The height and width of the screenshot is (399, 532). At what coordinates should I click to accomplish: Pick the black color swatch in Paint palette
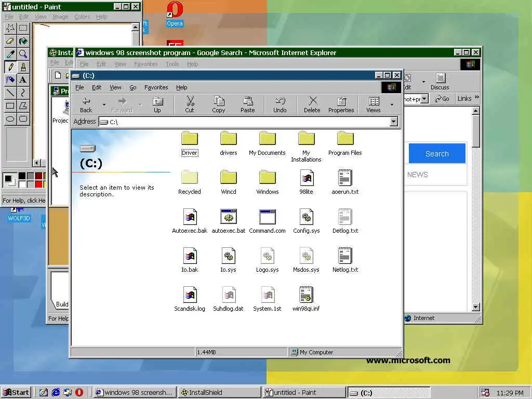point(22,176)
